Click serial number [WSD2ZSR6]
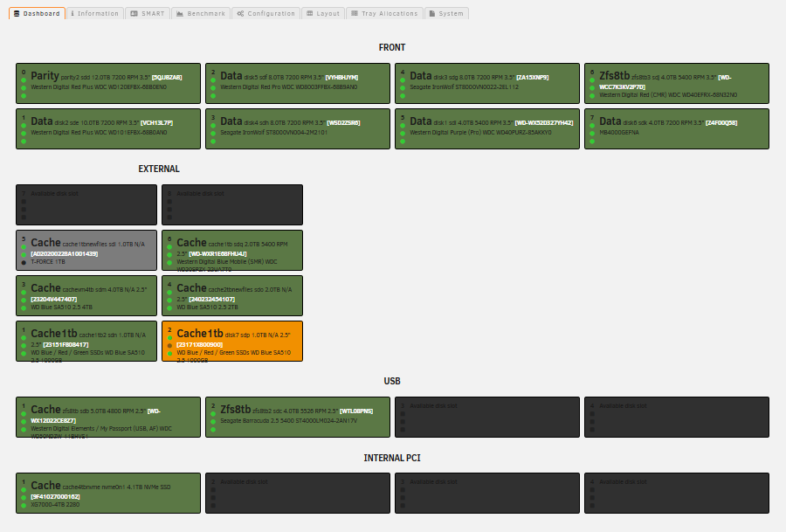 click(x=343, y=123)
